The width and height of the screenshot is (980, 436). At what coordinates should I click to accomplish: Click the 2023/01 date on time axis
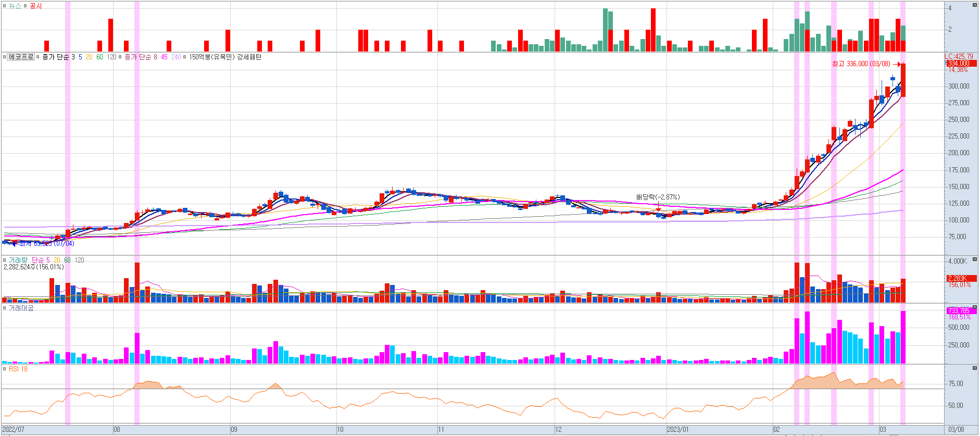click(x=678, y=430)
